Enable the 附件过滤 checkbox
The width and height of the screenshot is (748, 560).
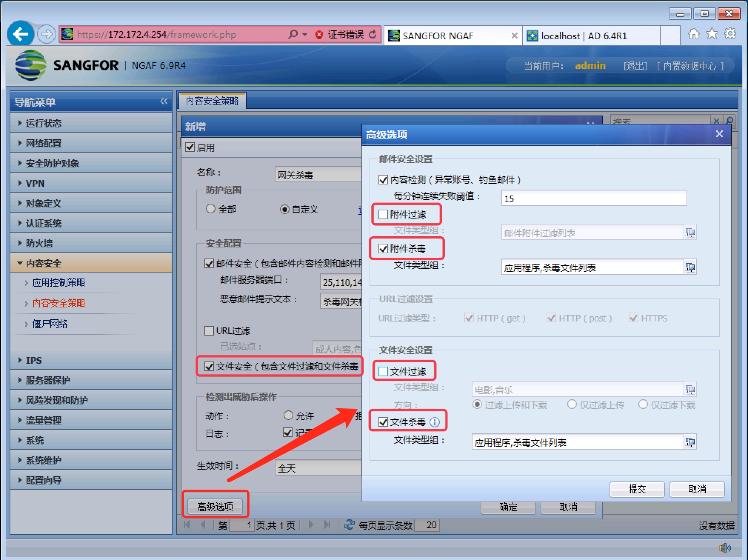click(384, 214)
